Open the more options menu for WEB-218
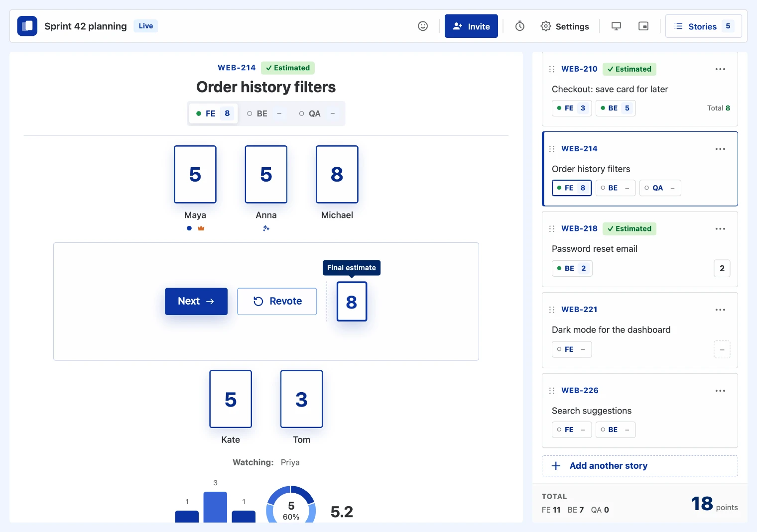The image size is (757, 532). (x=720, y=229)
